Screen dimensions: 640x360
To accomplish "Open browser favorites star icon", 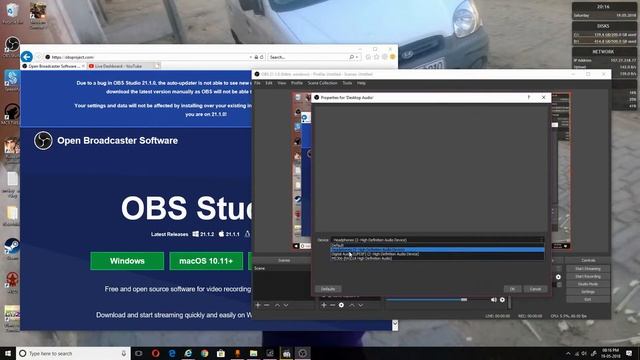I will (x=376, y=57).
